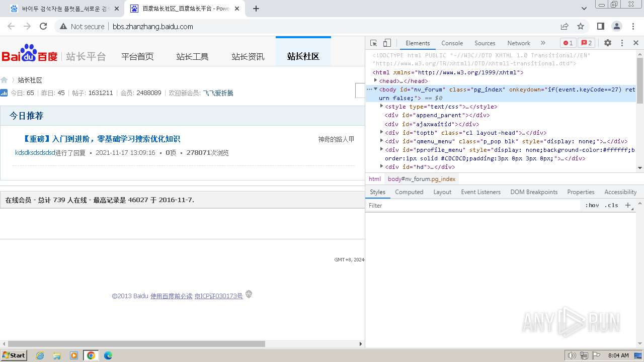Open the Elements tab
The height and width of the screenshot is (362, 644).
[x=418, y=43]
